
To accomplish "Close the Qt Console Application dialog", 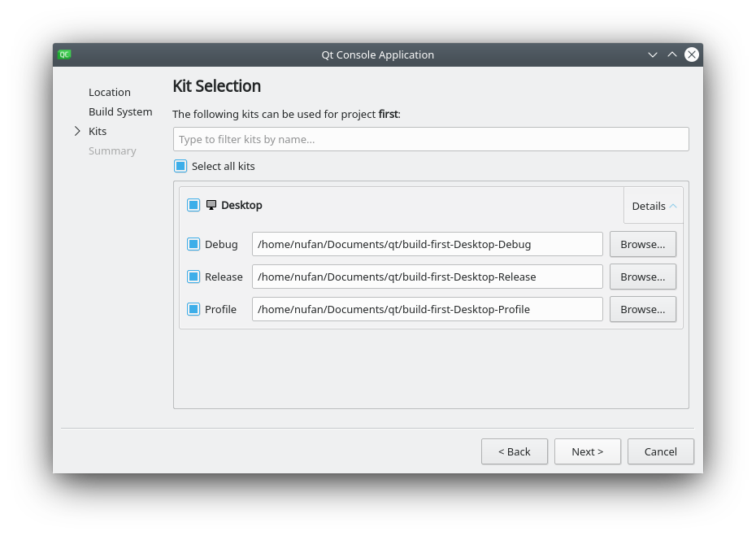I will tap(691, 54).
